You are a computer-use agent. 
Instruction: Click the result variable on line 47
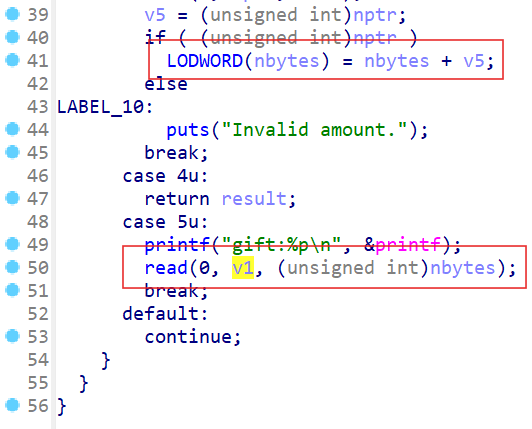[x=254, y=199]
